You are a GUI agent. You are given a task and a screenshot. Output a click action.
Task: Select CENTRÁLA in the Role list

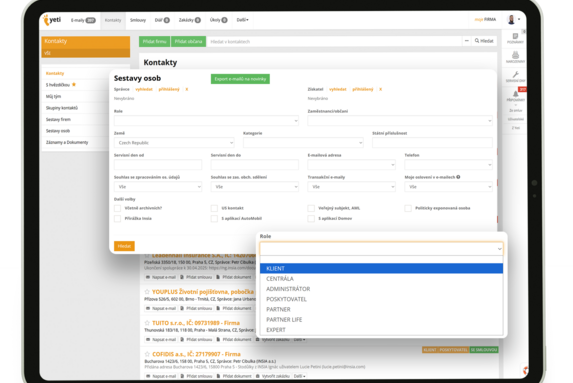pyautogui.click(x=382, y=278)
